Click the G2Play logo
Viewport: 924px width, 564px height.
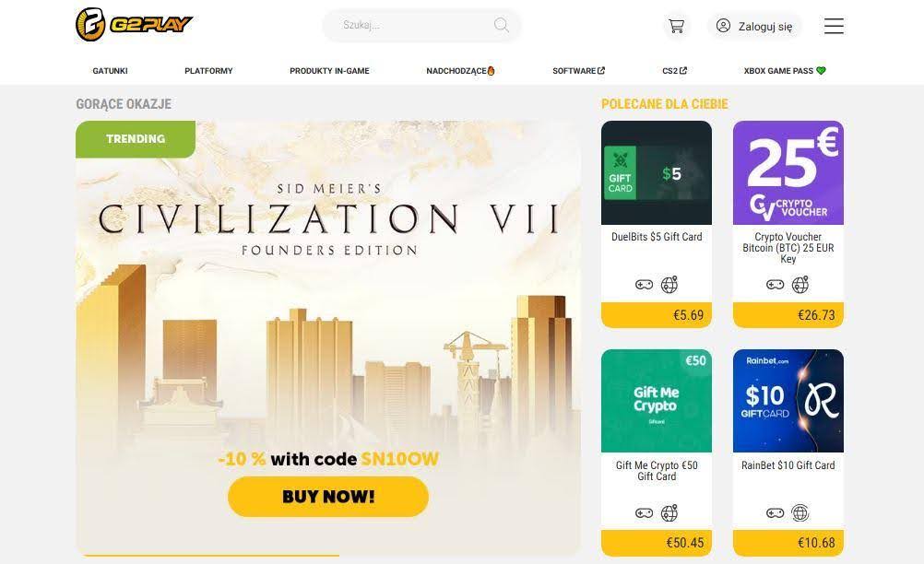(x=134, y=25)
